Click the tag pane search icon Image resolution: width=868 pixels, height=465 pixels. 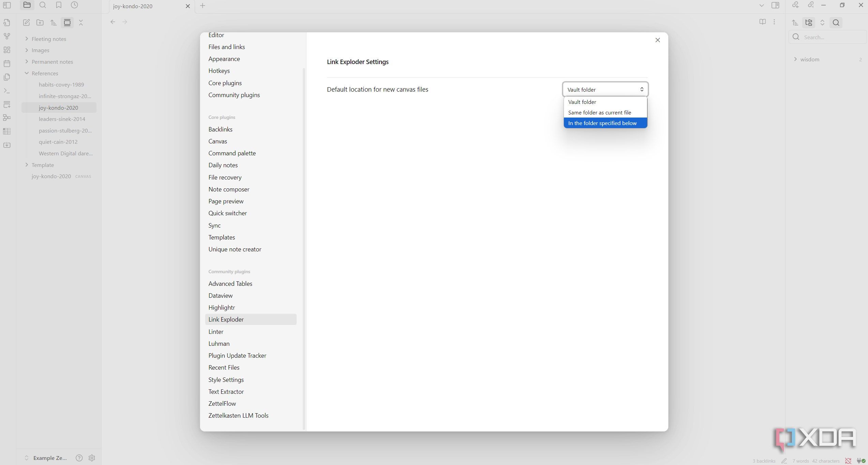coord(836,22)
